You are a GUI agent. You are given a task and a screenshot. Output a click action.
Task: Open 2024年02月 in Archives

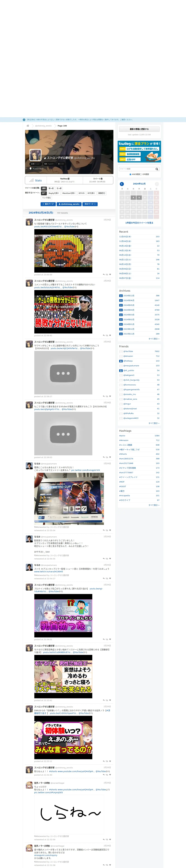129,319
